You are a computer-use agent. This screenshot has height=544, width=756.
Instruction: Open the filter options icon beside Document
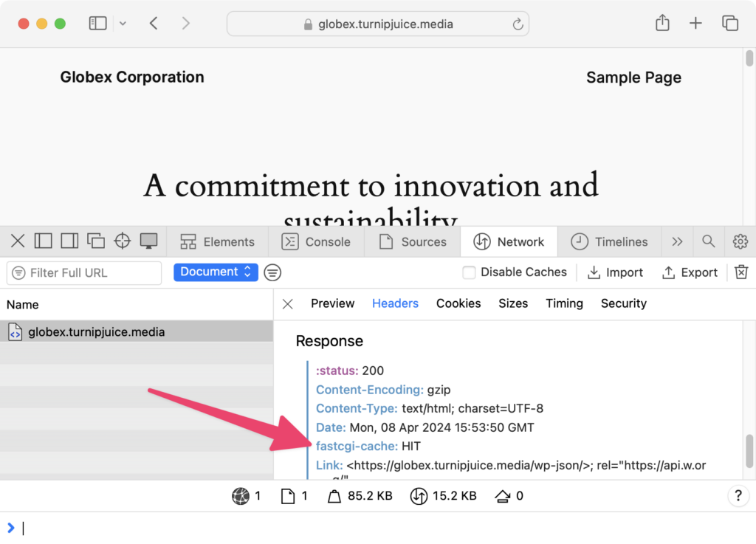272,272
